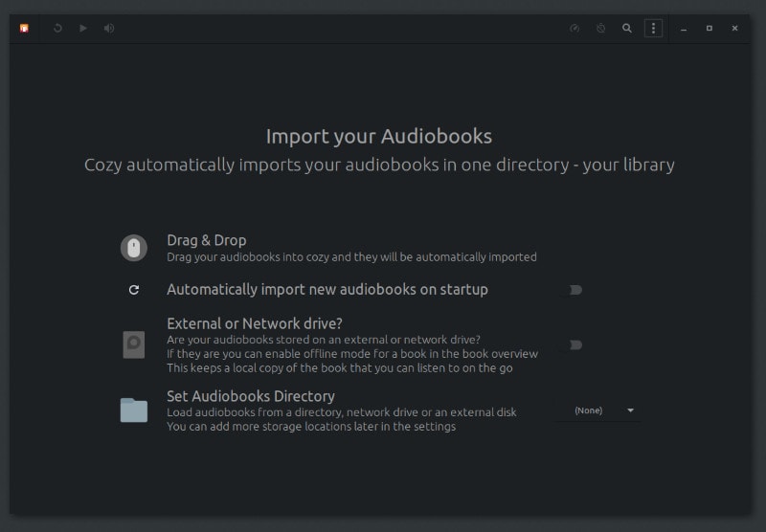Minimize the Cozy window
This screenshot has width=766, height=532.
[x=684, y=29]
